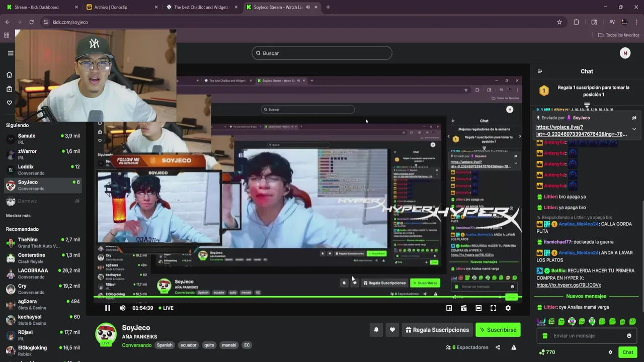The width and height of the screenshot is (644, 362).
Task: Hide the pinned message in chat
Action: [x=634, y=118]
